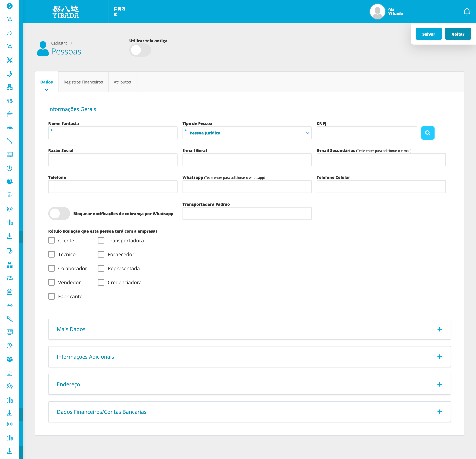This screenshot has height=459, width=476.
Task: Click the Yibada user avatar picture
Action: pos(377,12)
